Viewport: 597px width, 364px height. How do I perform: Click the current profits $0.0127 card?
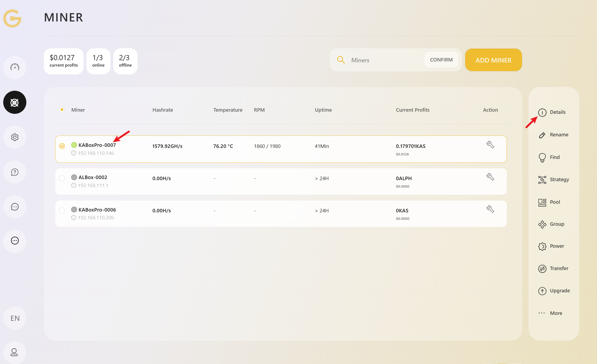[64, 61]
